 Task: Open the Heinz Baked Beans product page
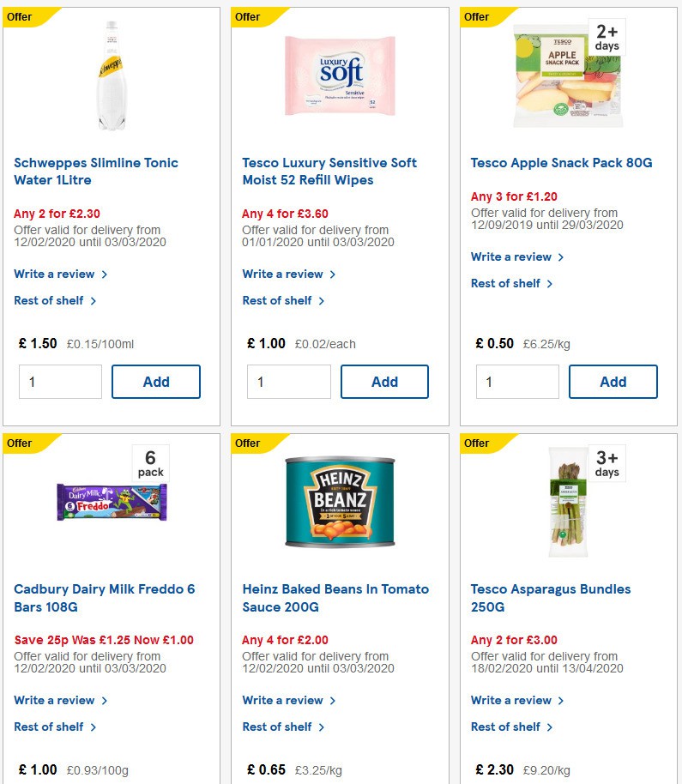click(334, 598)
